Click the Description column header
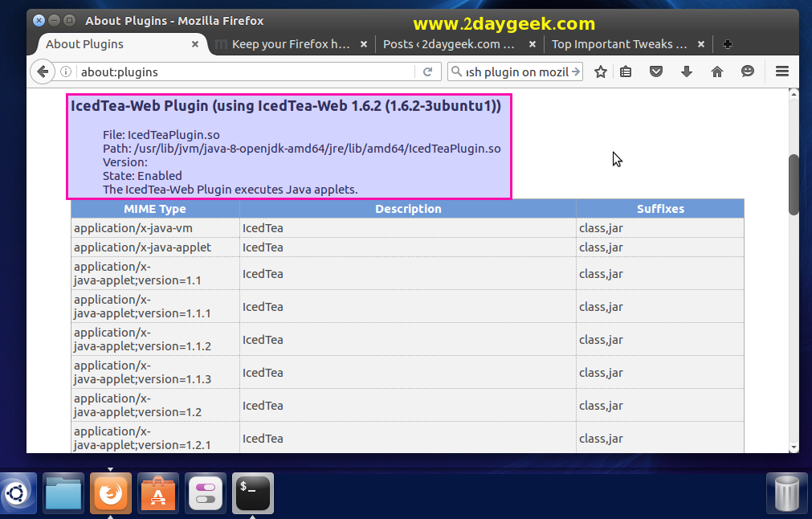 click(x=408, y=209)
